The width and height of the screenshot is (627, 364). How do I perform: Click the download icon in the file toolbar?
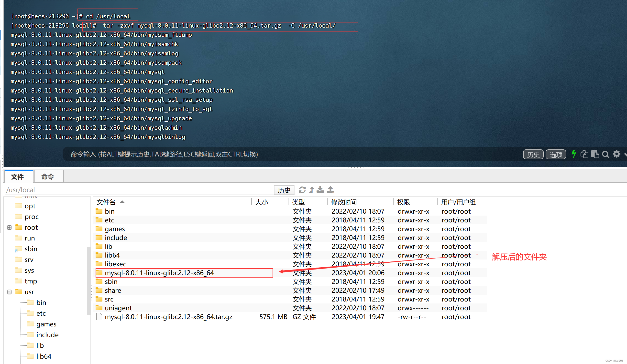click(320, 190)
